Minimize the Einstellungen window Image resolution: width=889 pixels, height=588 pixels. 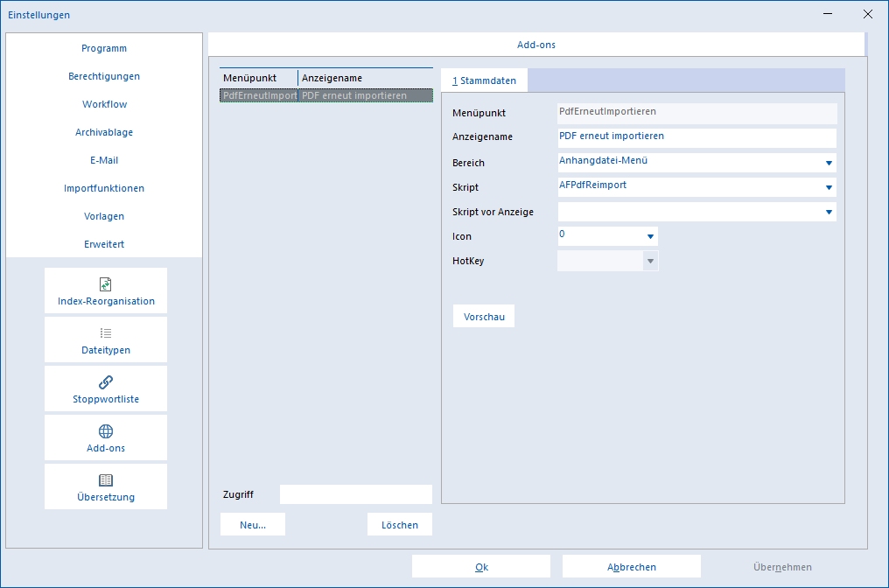point(828,14)
